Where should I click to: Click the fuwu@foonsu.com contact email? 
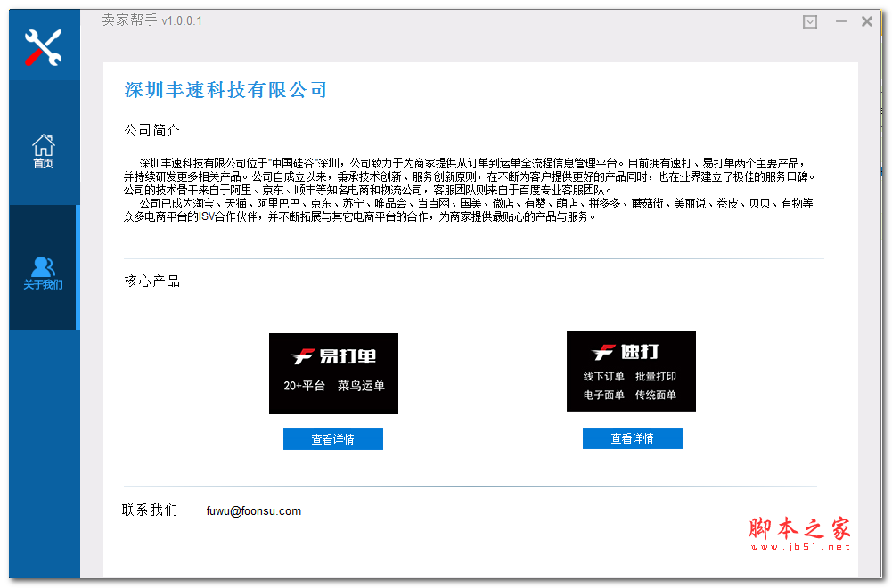[x=254, y=510]
